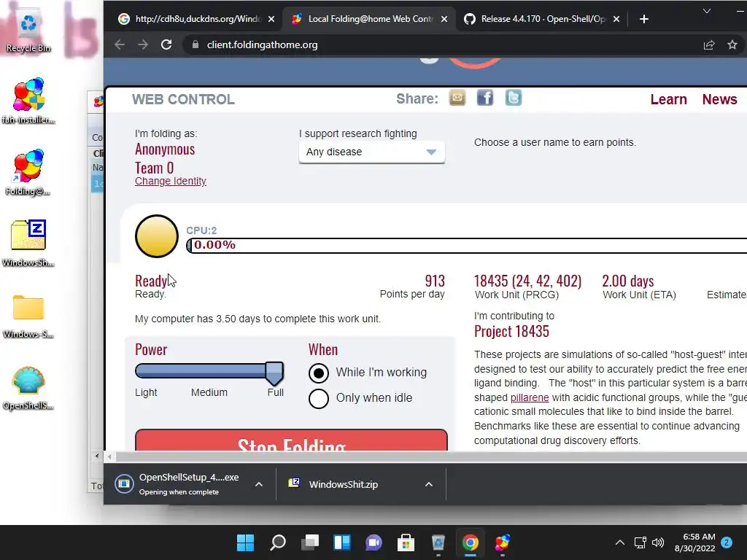Click share page icon in address bar
Viewport: 747px width, 560px height.
[x=709, y=44]
